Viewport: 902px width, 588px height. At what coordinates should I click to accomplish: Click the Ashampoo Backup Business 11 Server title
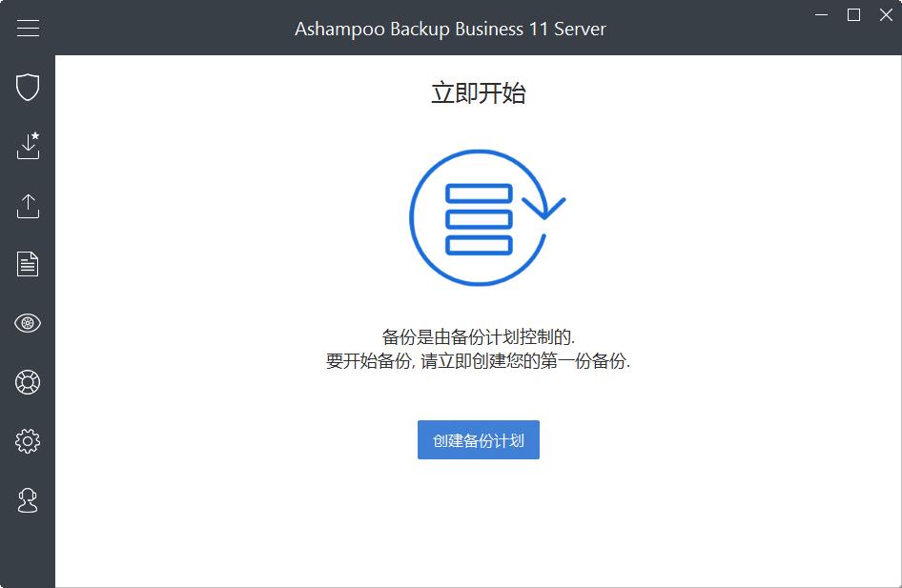pyautogui.click(x=450, y=29)
